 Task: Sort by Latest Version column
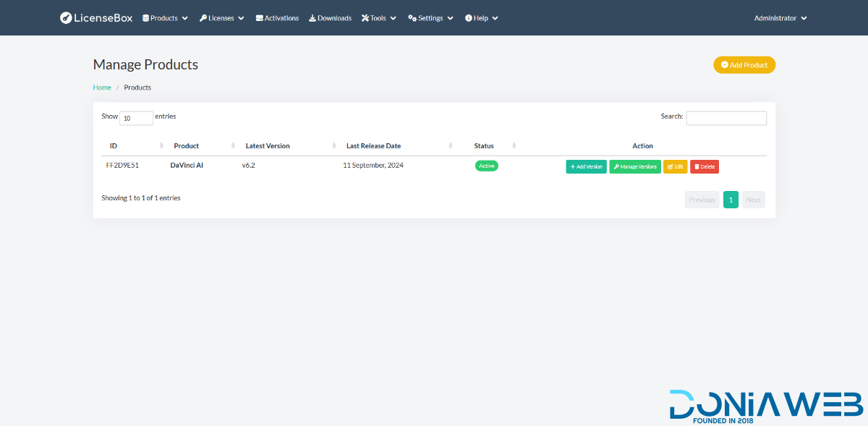(268, 146)
